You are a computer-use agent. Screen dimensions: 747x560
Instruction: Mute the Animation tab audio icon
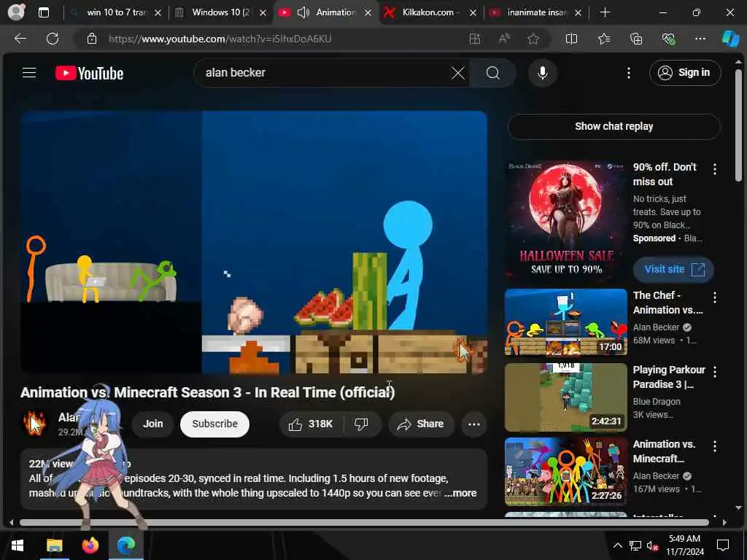tap(303, 13)
